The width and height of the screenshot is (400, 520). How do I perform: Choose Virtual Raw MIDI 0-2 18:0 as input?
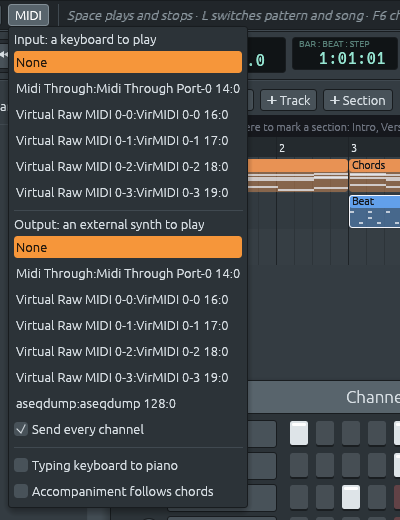(128, 167)
